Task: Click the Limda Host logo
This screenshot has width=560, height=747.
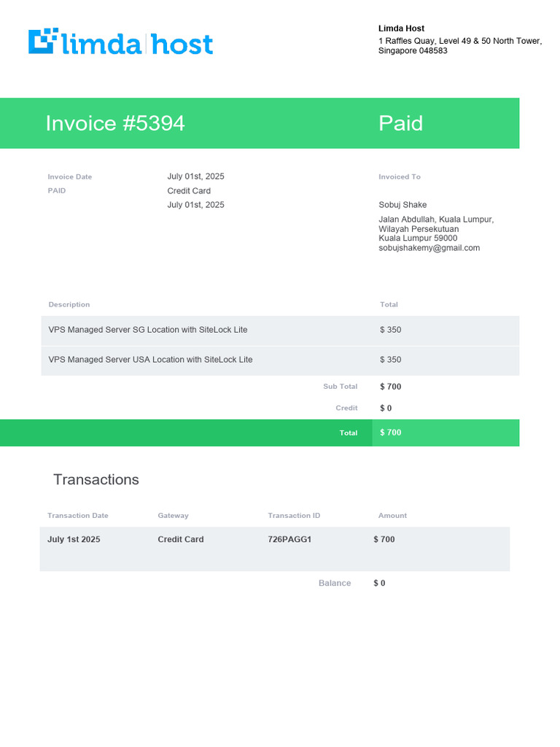Action: click(120, 42)
